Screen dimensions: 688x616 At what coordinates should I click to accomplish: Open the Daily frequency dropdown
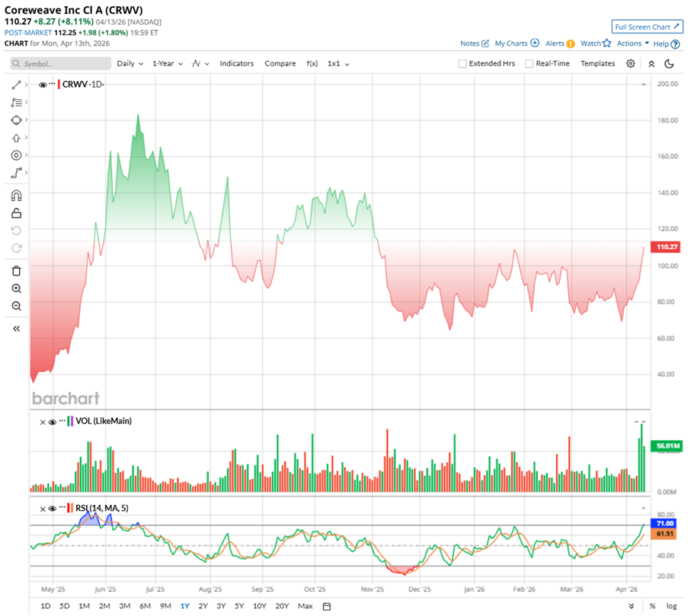point(130,64)
